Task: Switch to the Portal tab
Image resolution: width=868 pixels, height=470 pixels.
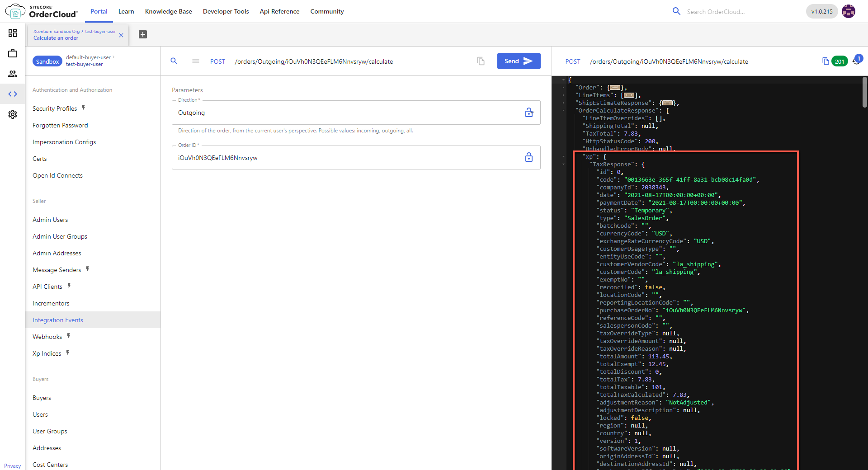Action: [x=99, y=11]
